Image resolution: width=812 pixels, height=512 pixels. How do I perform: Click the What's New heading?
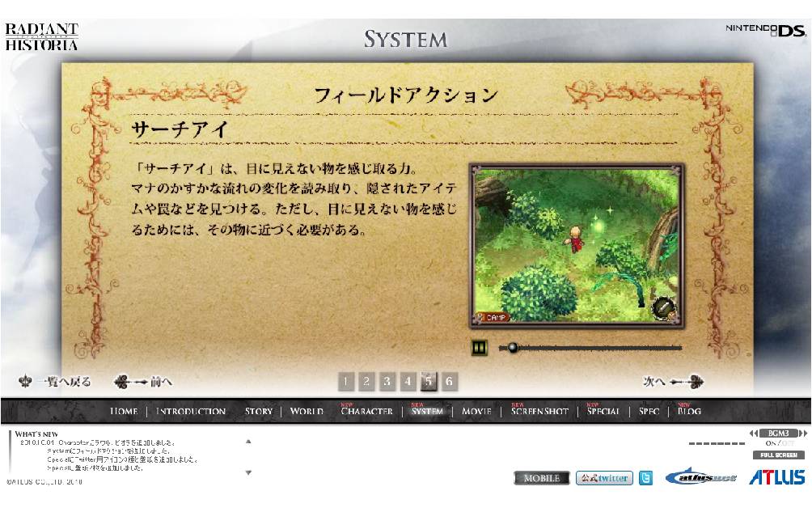coord(36,434)
